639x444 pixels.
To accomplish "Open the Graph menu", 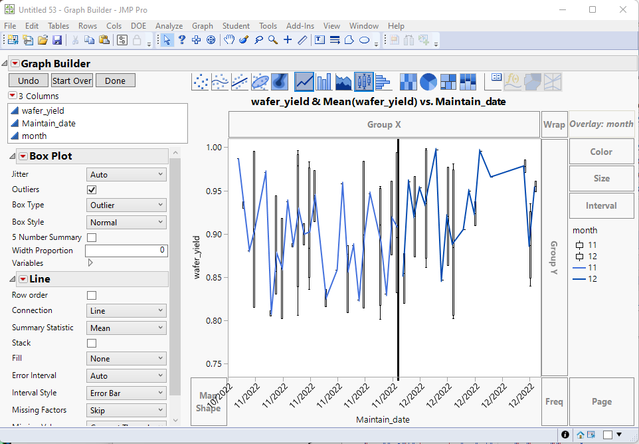I will click(x=203, y=24).
